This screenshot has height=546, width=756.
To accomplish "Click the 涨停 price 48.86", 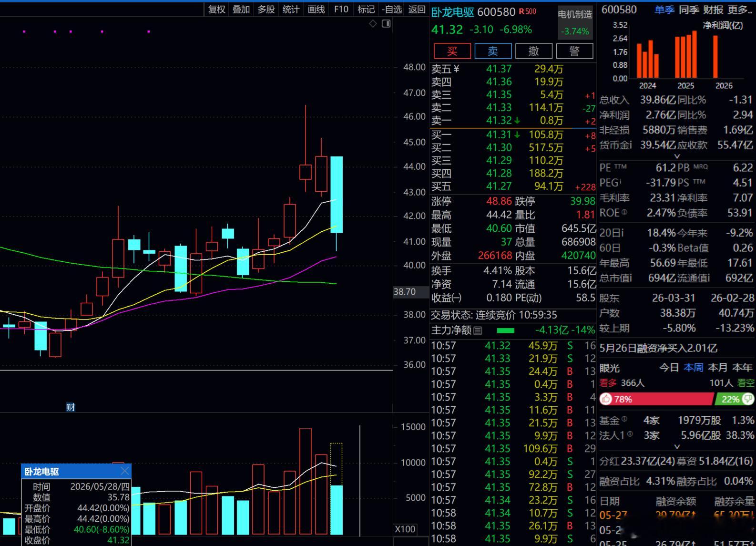I will pyautogui.click(x=499, y=201).
